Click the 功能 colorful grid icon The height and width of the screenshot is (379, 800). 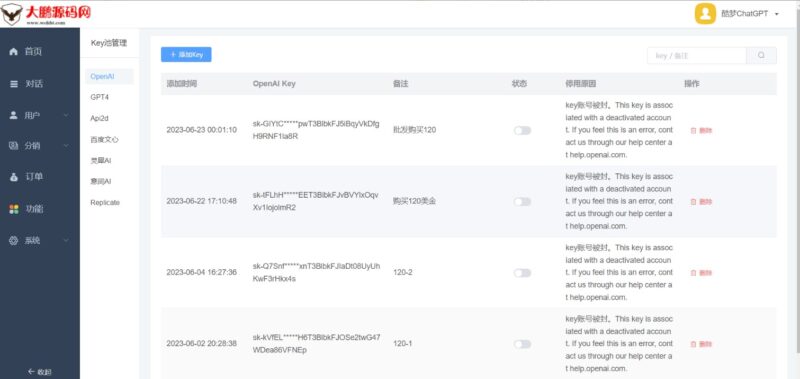point(14,209)
